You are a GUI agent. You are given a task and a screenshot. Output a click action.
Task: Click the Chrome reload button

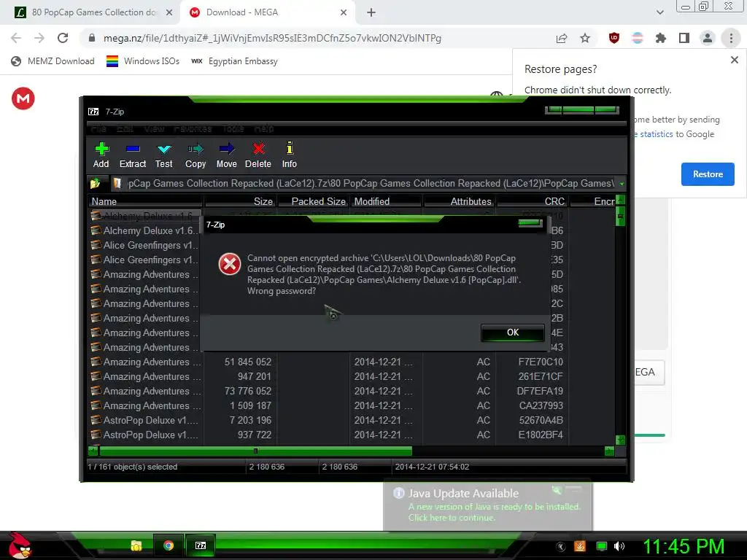(63, 38)
